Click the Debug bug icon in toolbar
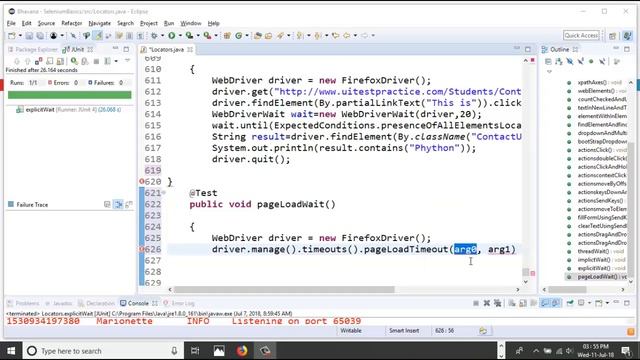The image size is (640, 360). click(154, 36)
